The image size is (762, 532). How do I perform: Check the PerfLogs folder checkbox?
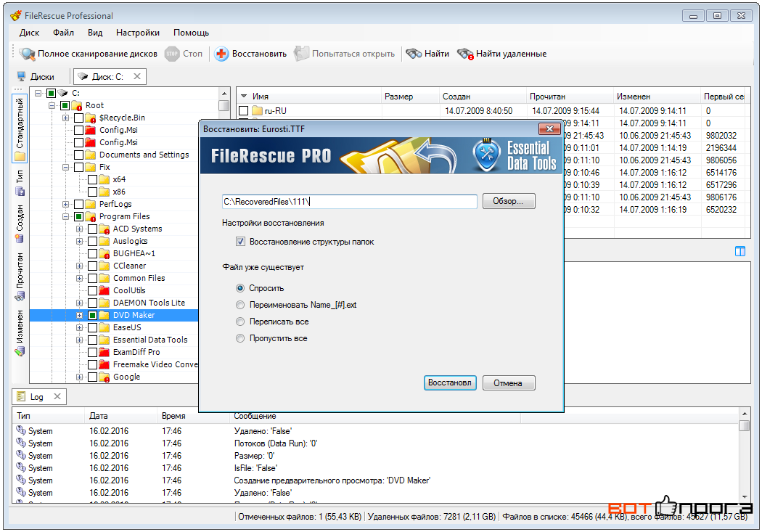pyautogui.click(x=78, y=204)
